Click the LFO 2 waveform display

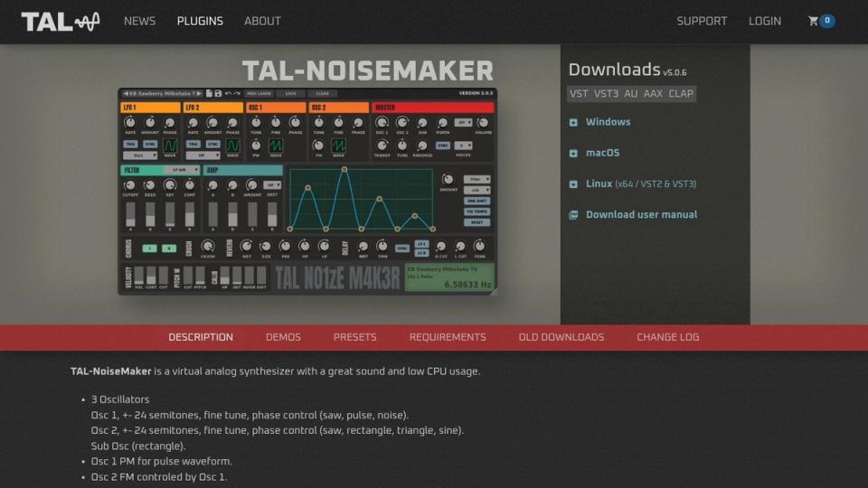click(233, 145)
